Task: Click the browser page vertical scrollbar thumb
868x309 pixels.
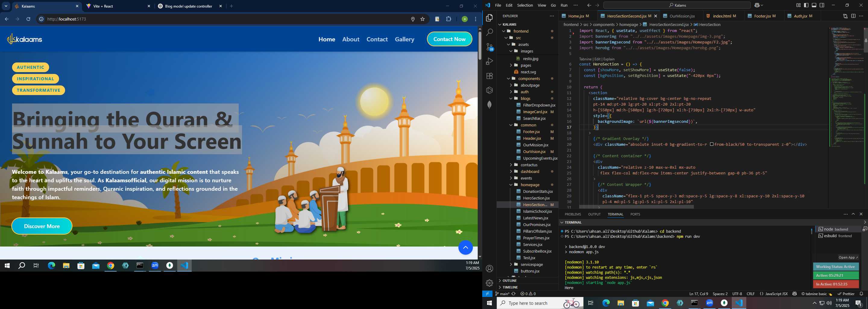Action: [x=480, y=46]
